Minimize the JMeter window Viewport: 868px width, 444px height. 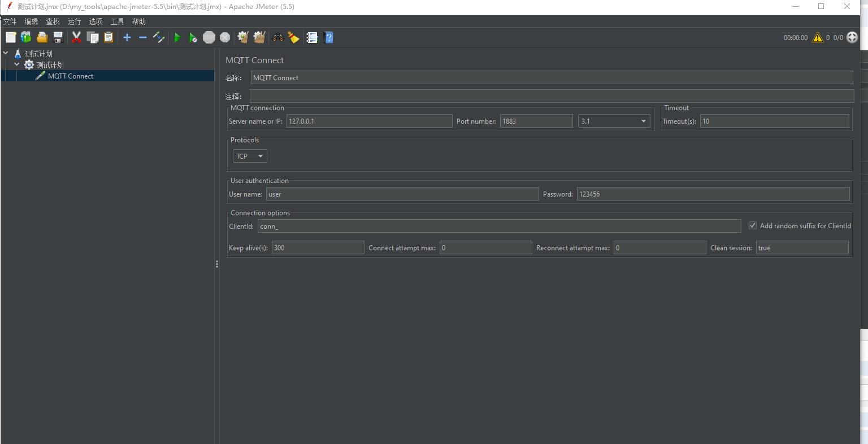click(x=796, y=7)
